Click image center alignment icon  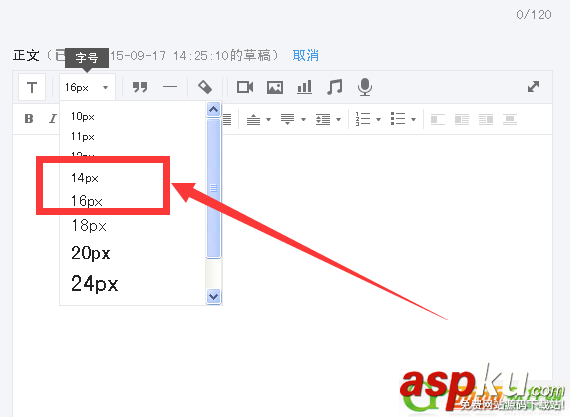tap(510, 119)
